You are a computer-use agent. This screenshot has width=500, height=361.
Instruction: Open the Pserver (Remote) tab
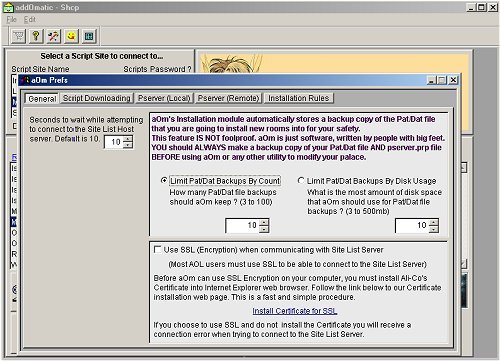point(229,98)
